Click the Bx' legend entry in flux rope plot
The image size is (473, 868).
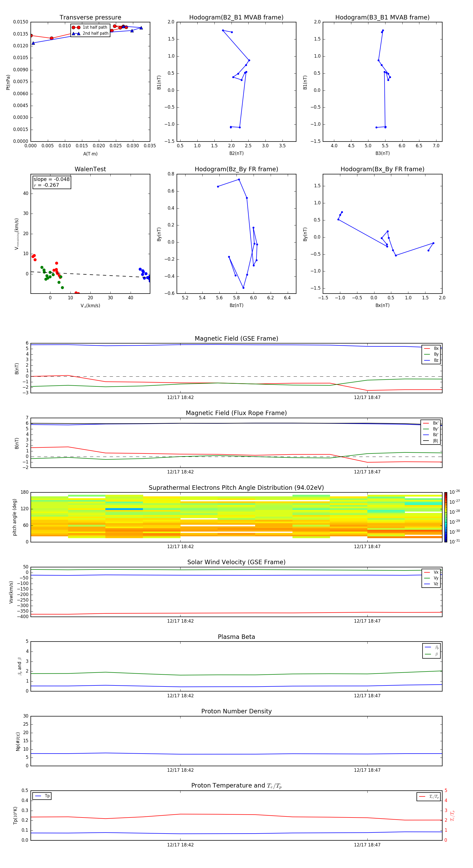(431, 423)
